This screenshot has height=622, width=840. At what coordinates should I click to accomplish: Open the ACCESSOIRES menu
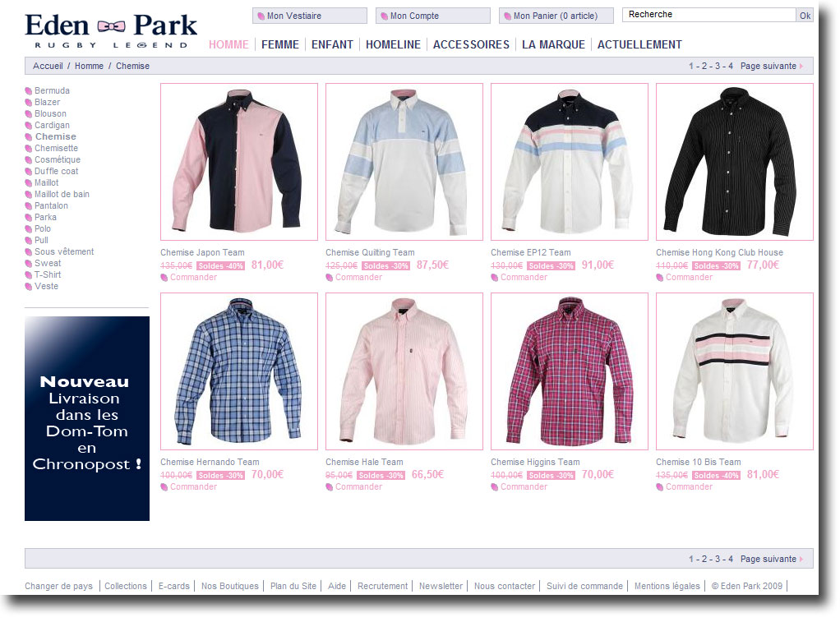472,44
